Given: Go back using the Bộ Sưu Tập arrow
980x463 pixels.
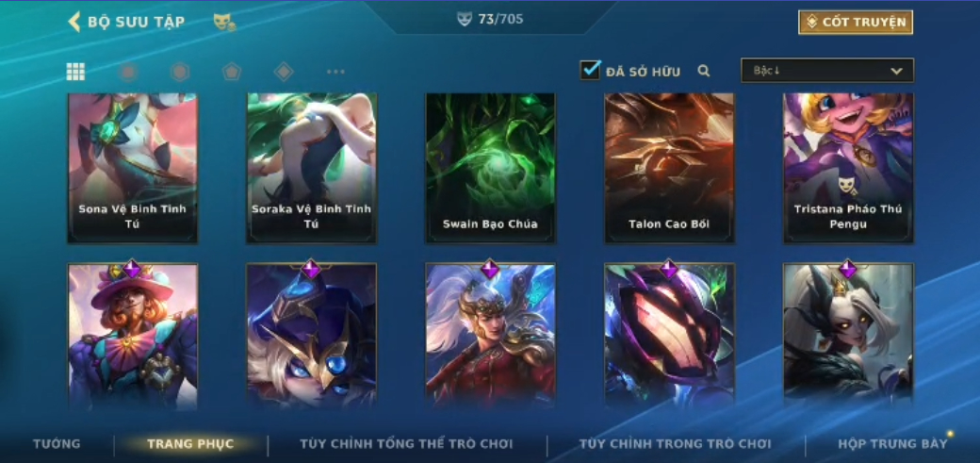Looking at the screenshot, I should (x=74, y=22).
